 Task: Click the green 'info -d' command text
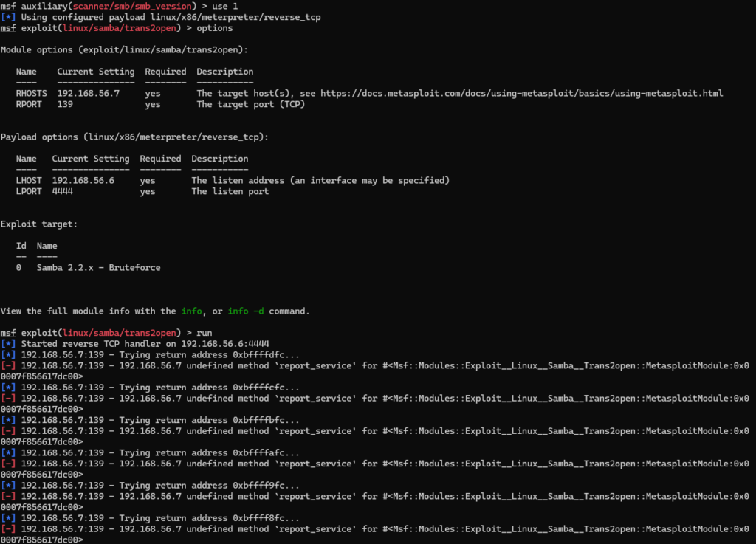coord(246,311)
